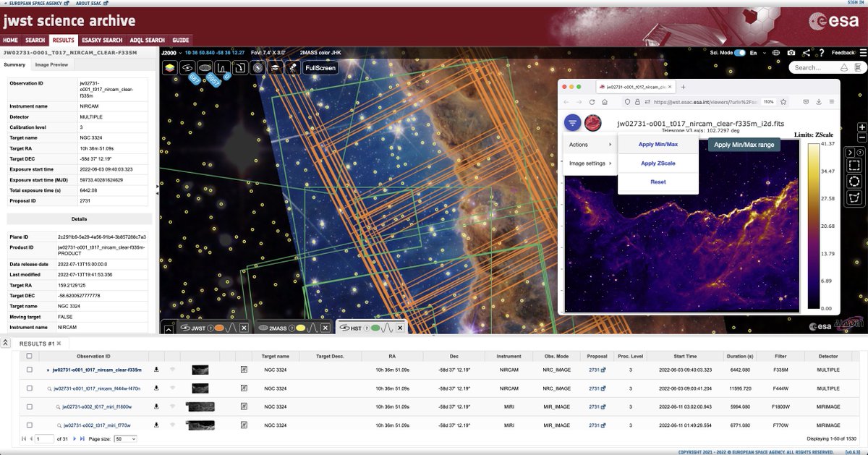Viewport: 868px width, 455px height.
Task: Open the viewer icon for miri_f770w row
Action: tap(244, 425)
